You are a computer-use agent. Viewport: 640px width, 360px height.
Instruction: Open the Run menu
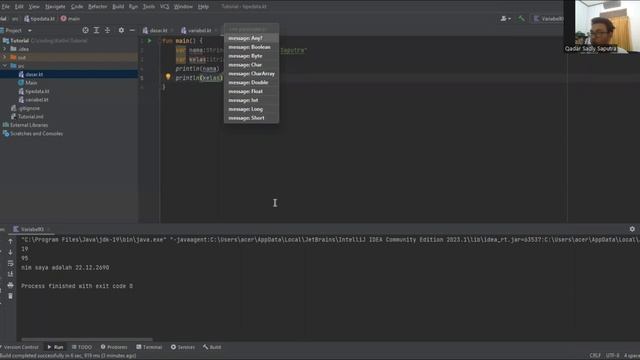(133, 7)
